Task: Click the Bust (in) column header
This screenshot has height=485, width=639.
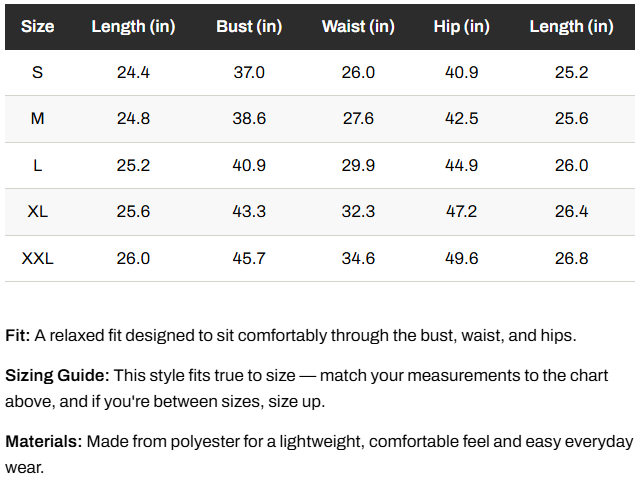Action: pos(249,26)
